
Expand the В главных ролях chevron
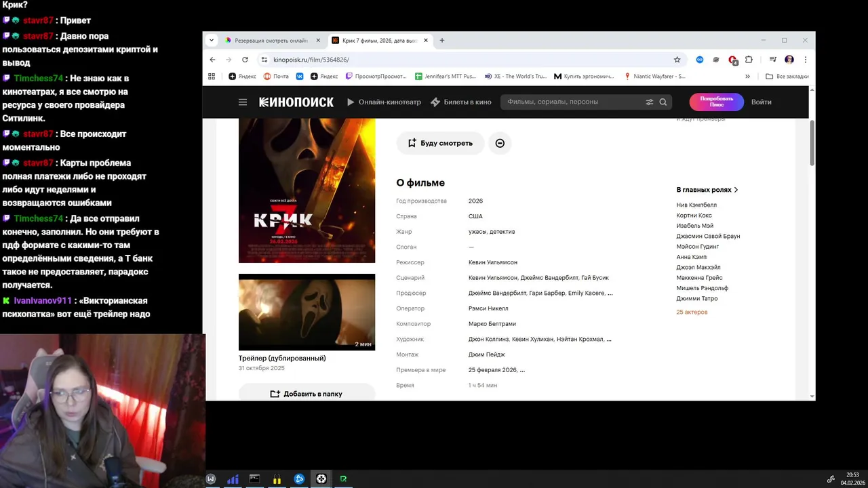pos(736,190)
